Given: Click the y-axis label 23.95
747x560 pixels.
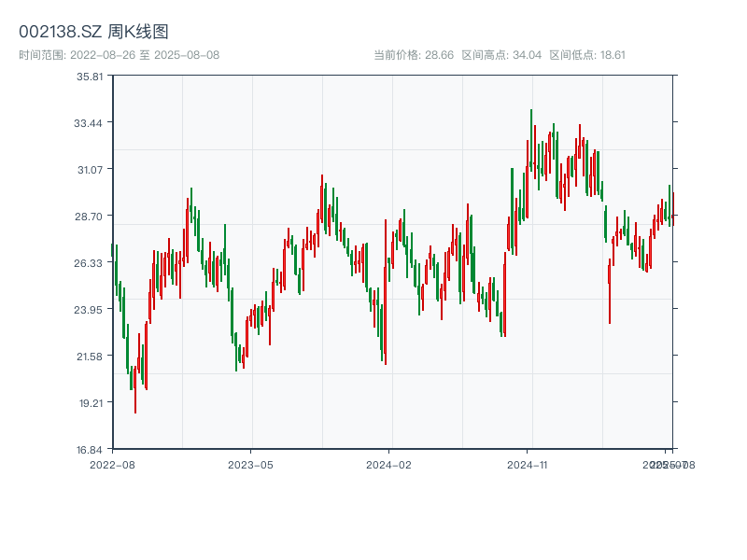Looking at the screenshot, I should (88, 310).
